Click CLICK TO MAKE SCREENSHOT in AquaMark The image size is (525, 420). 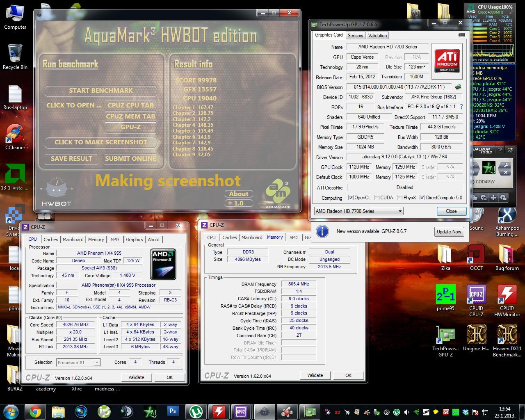pyautogui.click(x=101, y=142)
